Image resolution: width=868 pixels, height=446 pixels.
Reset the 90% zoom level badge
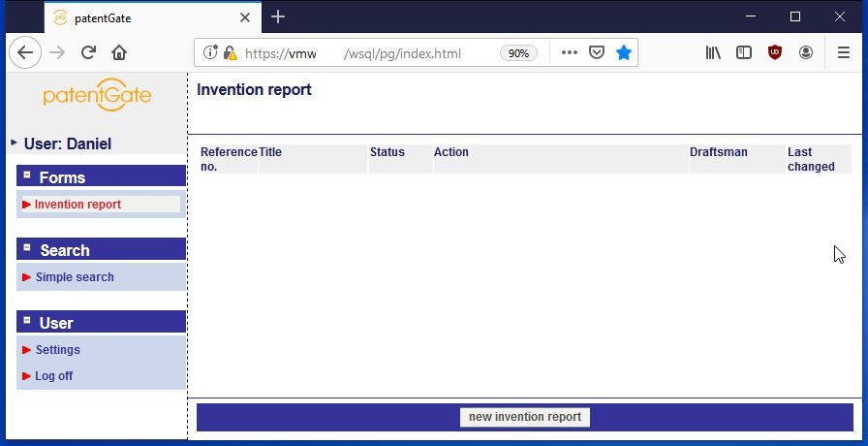click(x=518, y=53)
